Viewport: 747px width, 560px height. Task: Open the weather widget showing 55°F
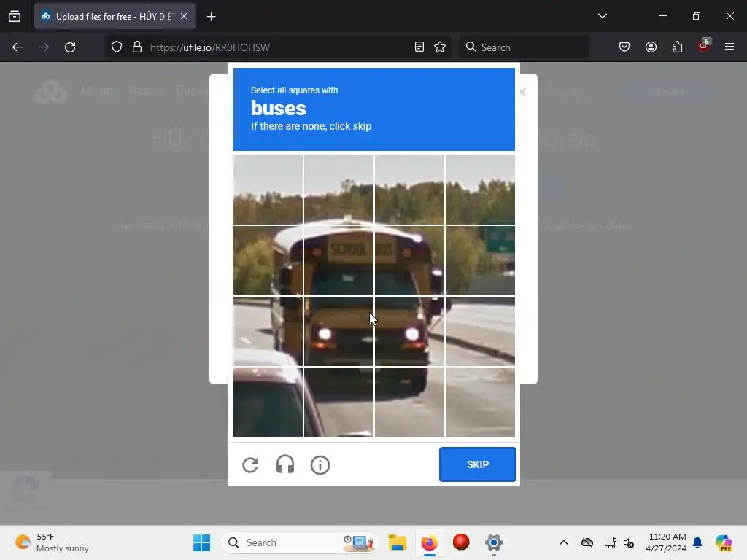click(52, 542)
